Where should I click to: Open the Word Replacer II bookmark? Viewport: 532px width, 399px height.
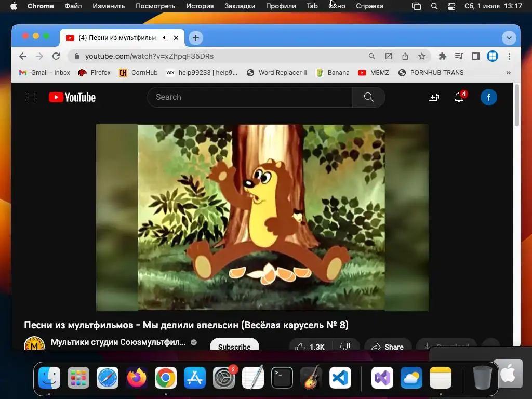[x=276, y=73]
